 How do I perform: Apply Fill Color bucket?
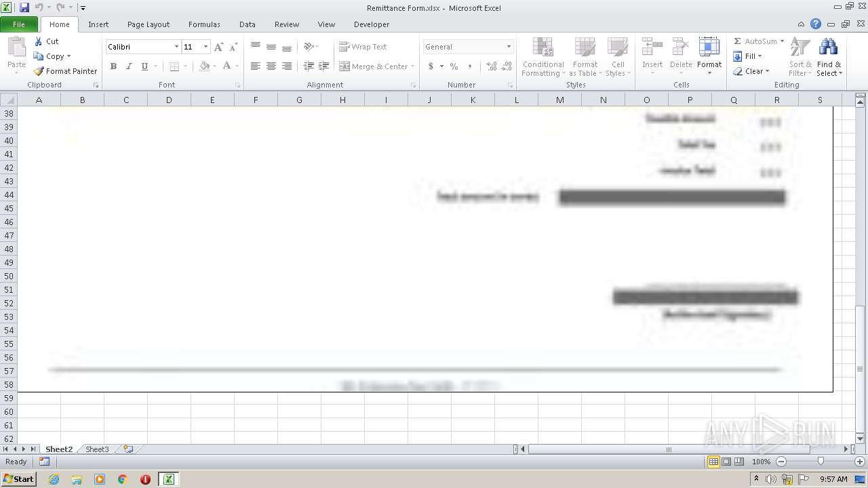click(x=204, y=66)
